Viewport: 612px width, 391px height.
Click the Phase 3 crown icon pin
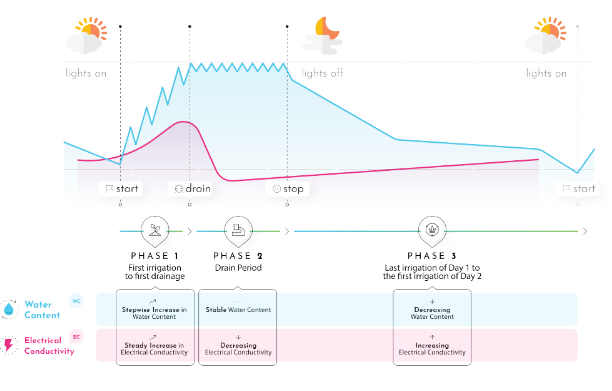click(432, 231)
